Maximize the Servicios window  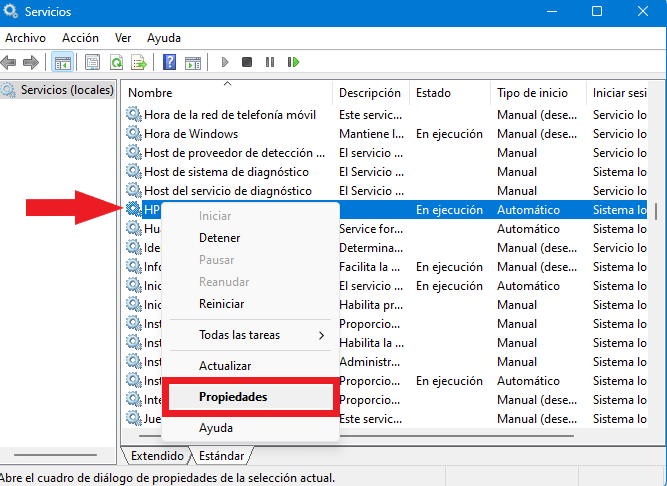(x=597, y=11)
